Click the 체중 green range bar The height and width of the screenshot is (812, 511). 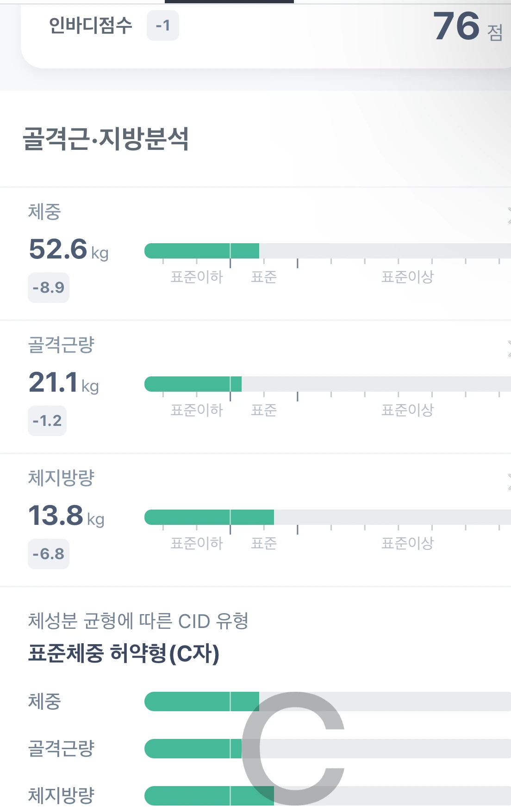(202, 251)
